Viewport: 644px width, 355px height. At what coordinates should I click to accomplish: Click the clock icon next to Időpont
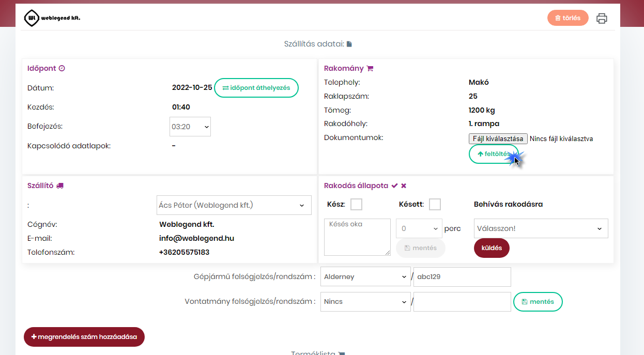click(x=62, y=68)
